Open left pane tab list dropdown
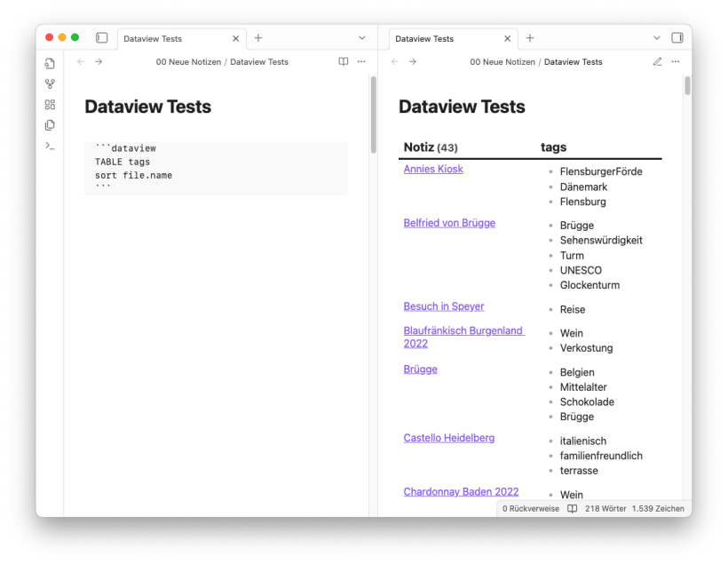This screenshot has width=728, height=564. pos(362,38)
